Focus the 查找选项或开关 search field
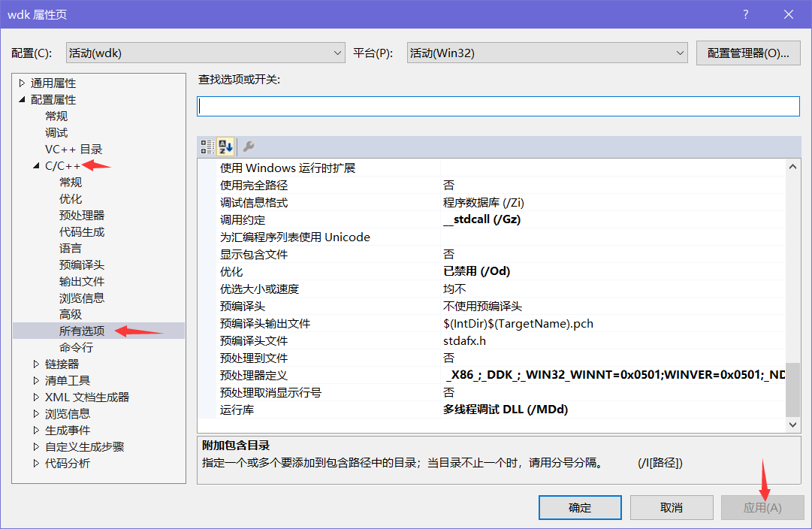The image size is (812, 529). 498,106
